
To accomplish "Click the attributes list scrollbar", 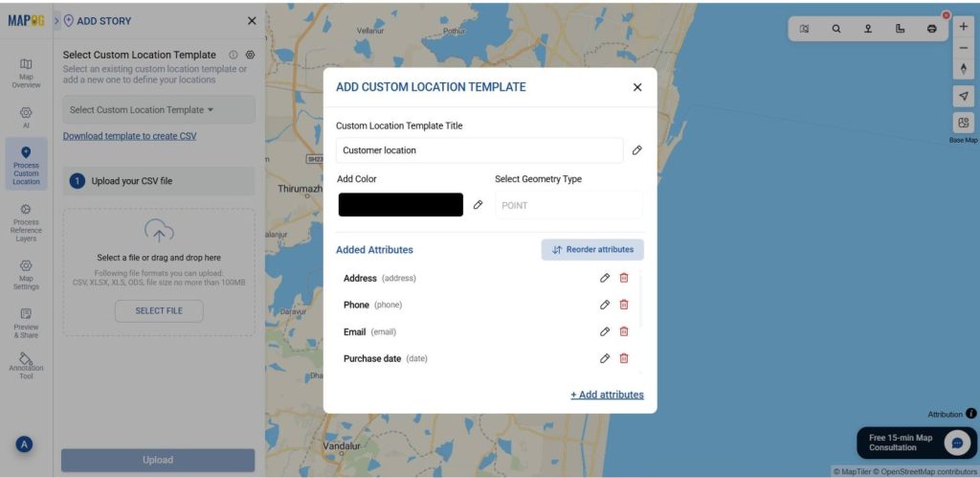I will (x=640, y=299).
